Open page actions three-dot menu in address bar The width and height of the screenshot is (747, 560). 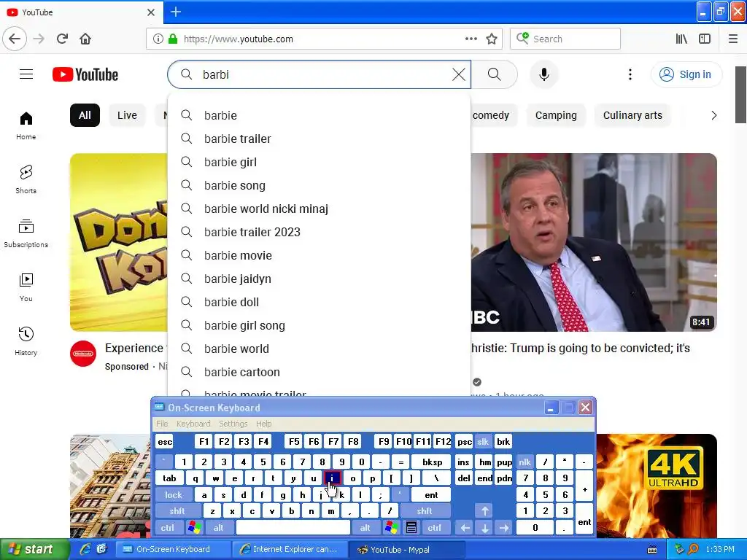[471, 39]
